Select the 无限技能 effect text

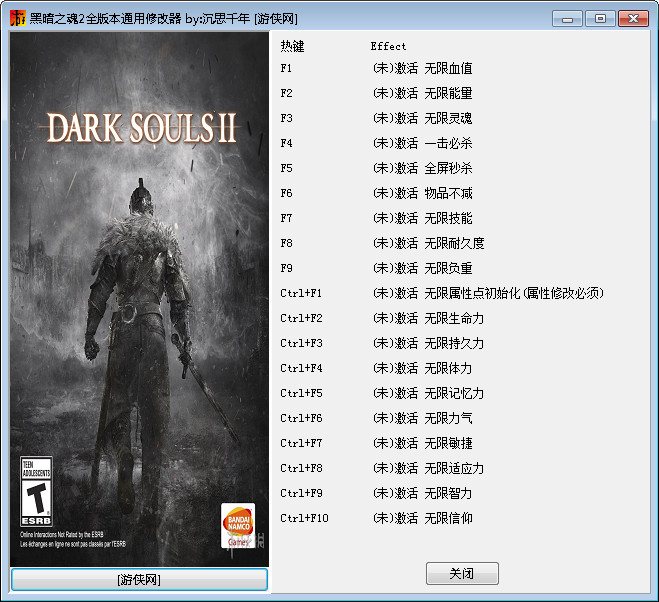click(x=448, y=218)
